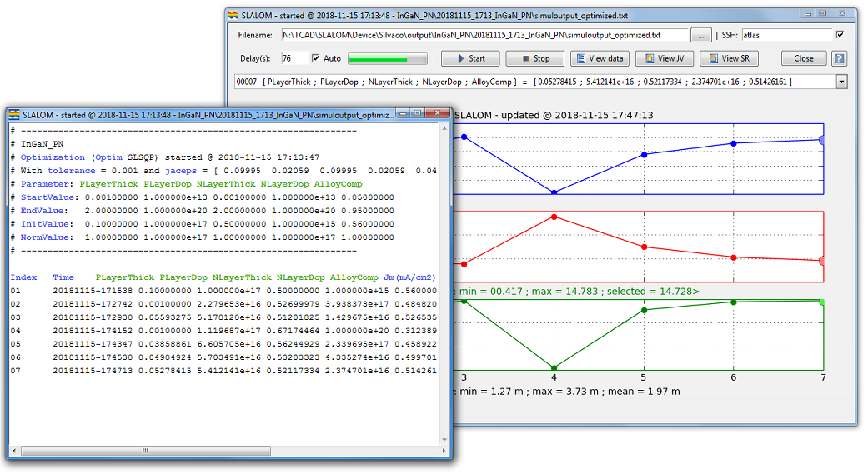Viewport: 868px width, 474px height.
Task: Click the 'InitValue:' label line
Action: point(45,224)
